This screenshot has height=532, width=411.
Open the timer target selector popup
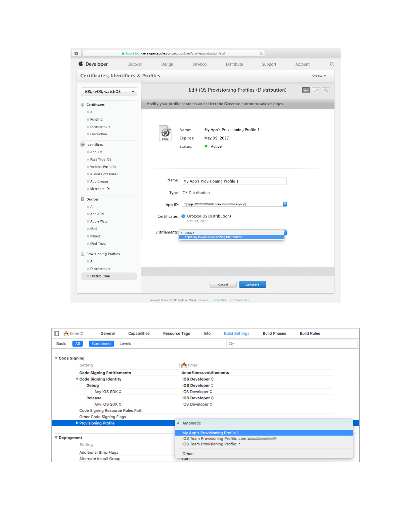(x=73, y=334)
